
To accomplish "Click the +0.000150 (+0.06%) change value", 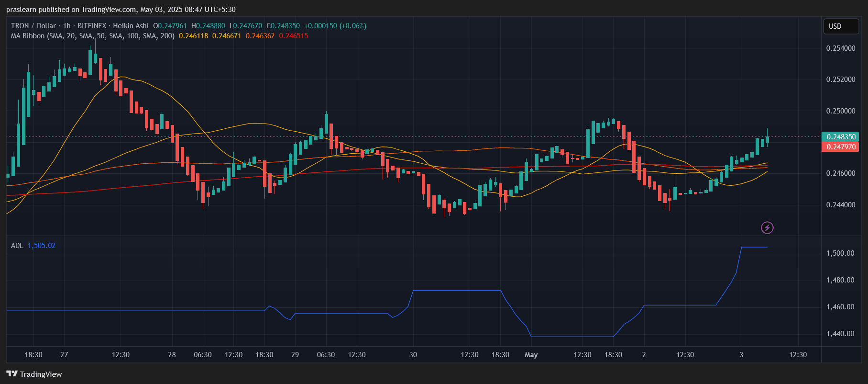I will click(335, 26).
